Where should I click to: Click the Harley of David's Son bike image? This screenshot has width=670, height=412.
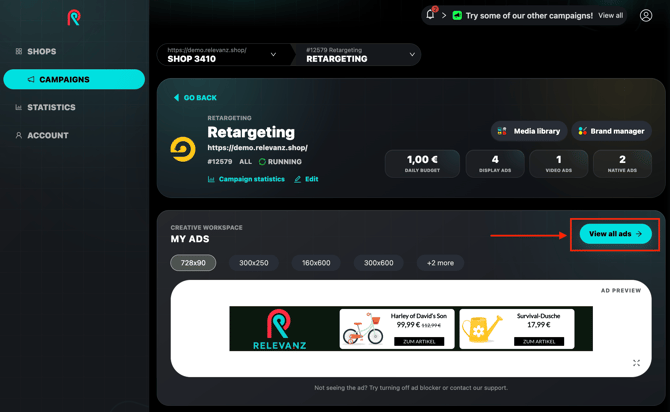pyautogui.click(x=364, y=328)
